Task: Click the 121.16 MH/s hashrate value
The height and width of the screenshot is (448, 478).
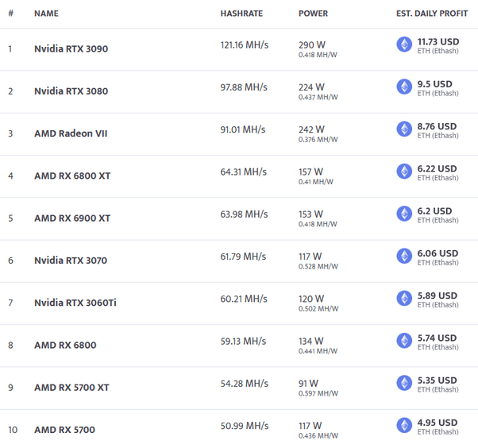Action: [244, 44]
